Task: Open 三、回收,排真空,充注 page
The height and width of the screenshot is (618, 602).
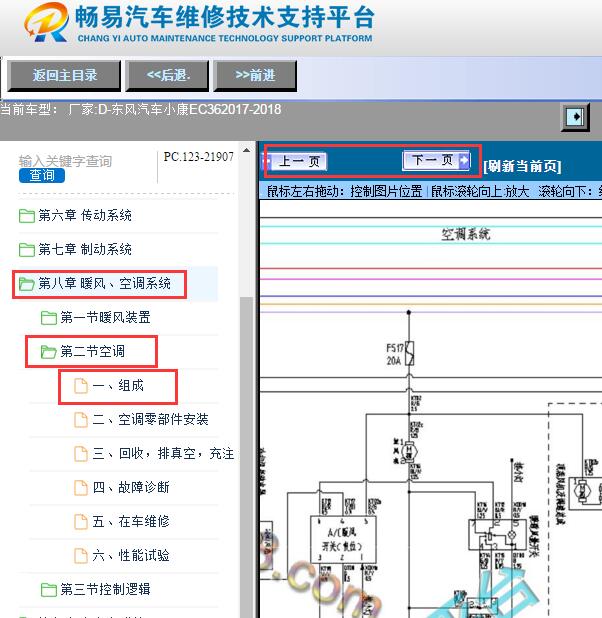Action: [163, 454]
